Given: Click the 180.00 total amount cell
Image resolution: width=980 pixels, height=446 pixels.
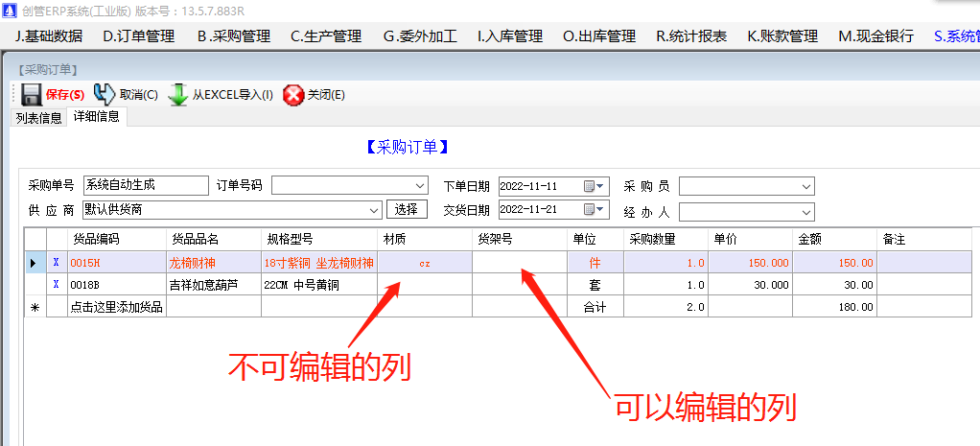Looking at the screenshot, I should [x=834, y=307].
